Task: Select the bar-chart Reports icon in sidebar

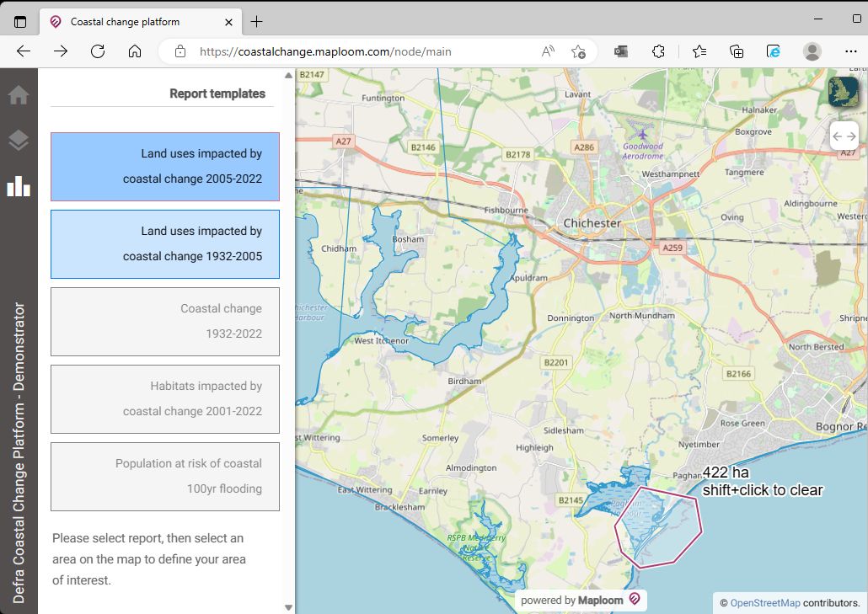Action: tap(19, 186)
